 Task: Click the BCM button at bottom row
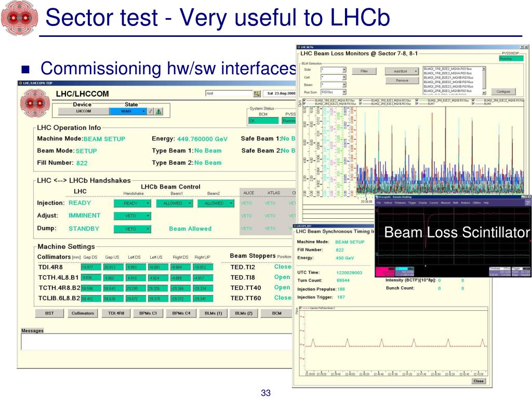276,313
